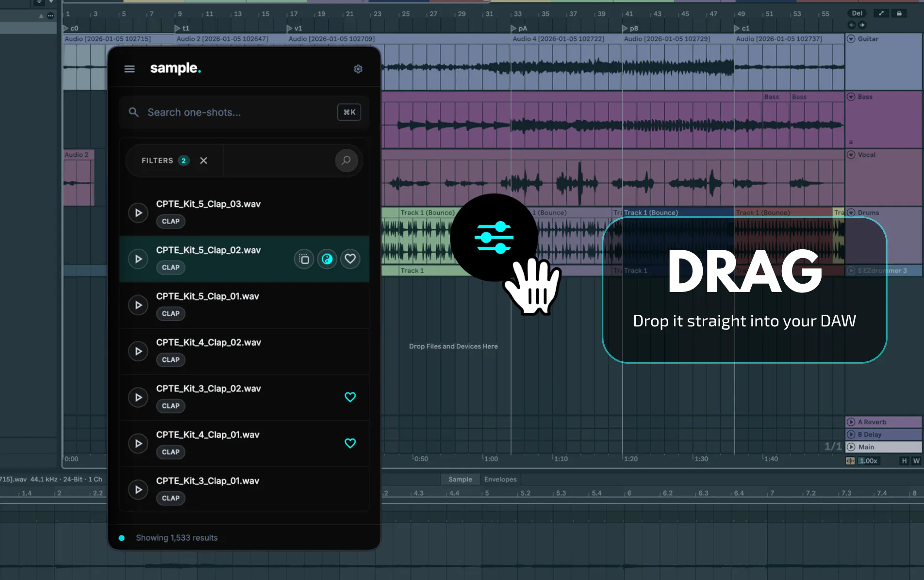Toggle the automation link icon beside Del

pyautogui.click(x=881, y=14)
